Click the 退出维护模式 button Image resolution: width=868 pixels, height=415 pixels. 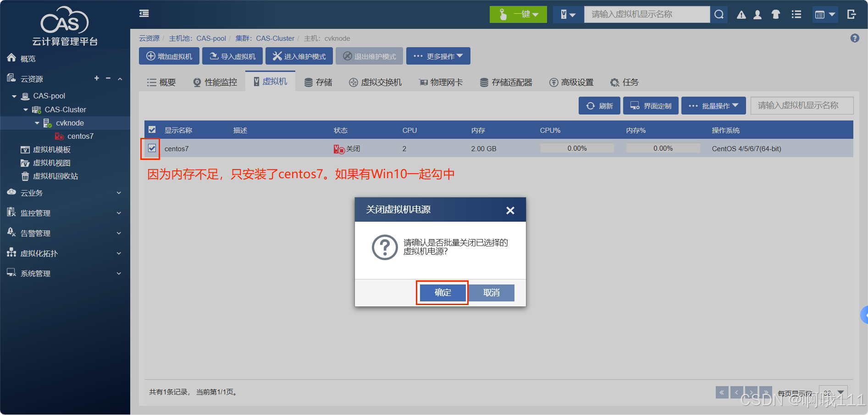tap(369, 56)
